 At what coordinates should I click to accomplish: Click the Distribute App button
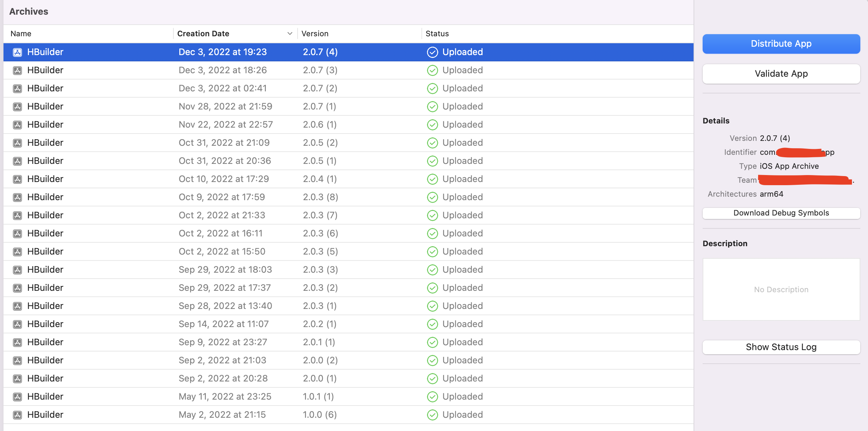pos(781,44)
